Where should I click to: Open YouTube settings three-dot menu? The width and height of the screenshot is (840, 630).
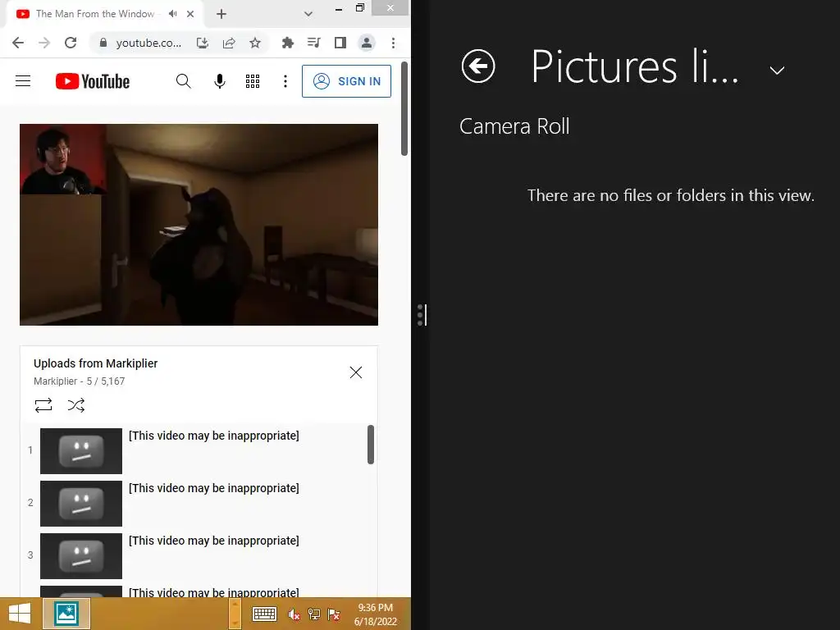(285, 81)
